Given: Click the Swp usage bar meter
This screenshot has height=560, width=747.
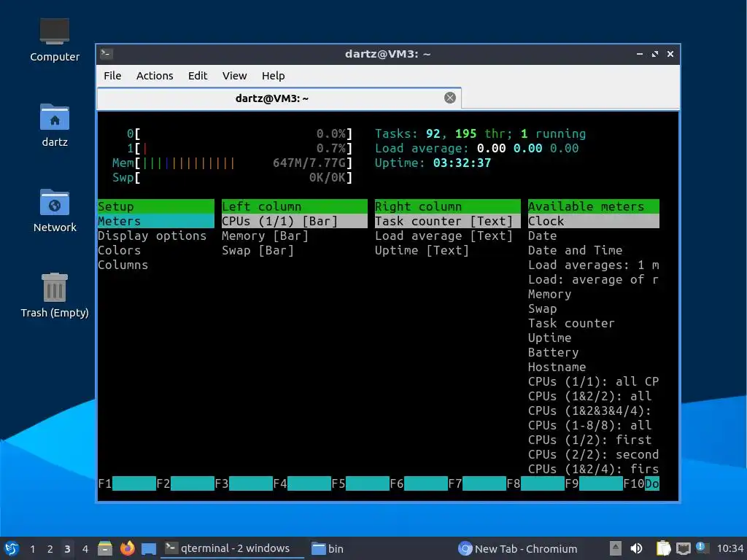Looking at the screenshot, I should coord(233,178).
